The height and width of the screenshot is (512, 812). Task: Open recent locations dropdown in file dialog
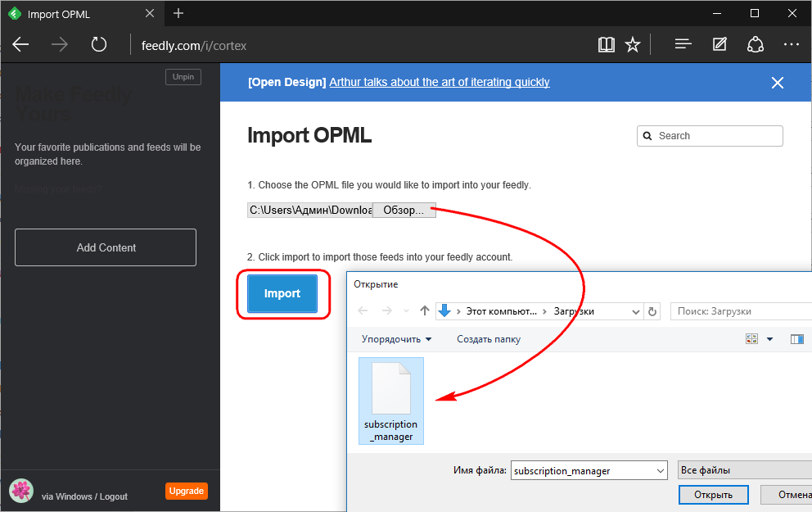point(407,311)
